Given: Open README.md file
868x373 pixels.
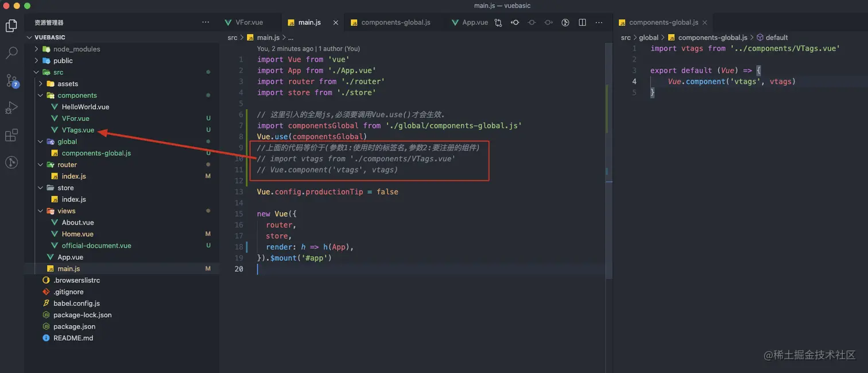Looking at the screenshot, I should tap(73, 338).
